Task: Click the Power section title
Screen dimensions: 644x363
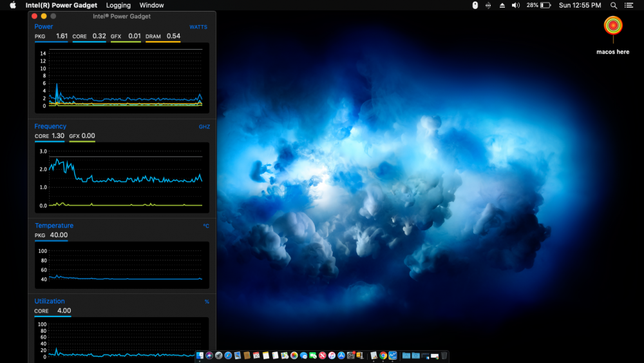Action: [x=44, y=26]
